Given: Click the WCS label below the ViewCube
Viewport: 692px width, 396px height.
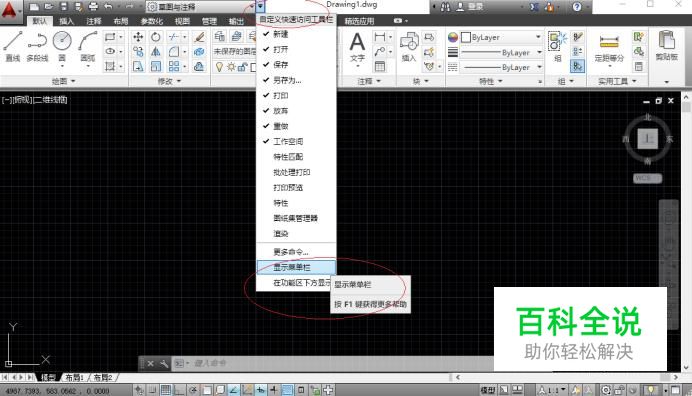Looking at the screenshot, I should pos(647,178).
